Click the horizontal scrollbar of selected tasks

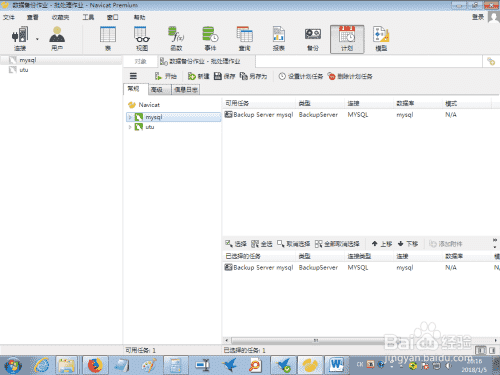(x=360, y=340)
